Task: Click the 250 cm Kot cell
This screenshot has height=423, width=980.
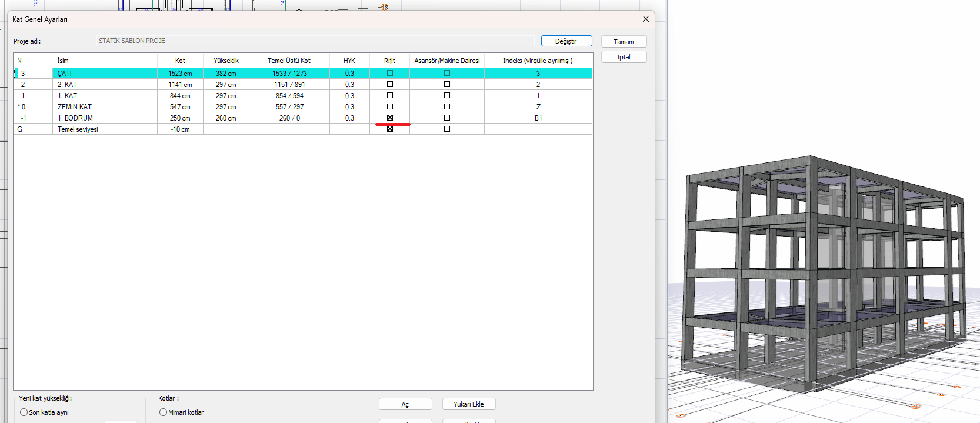Action: pos(180,118)
